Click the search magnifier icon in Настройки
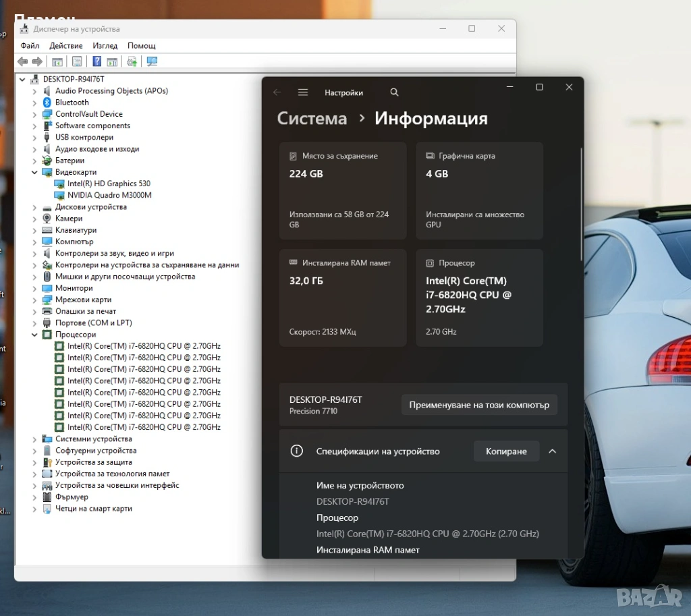 point(395,92)
